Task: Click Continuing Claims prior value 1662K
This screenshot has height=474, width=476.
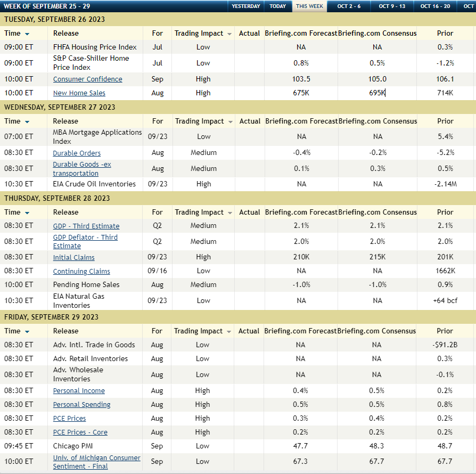Action: [445, 271]
